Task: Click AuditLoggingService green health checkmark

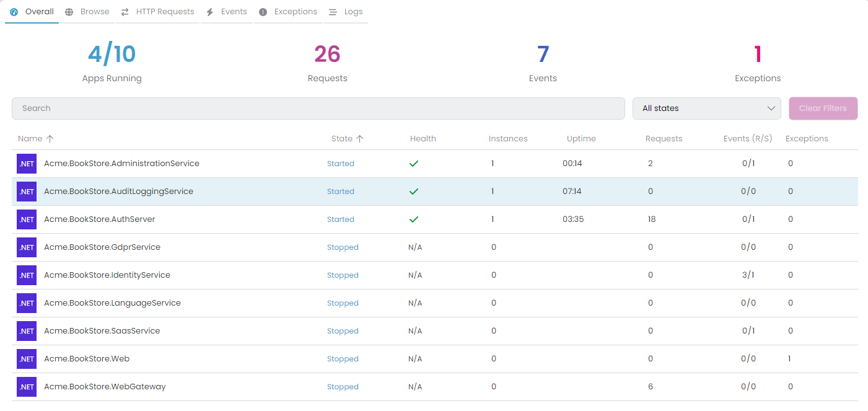Action: click(414, 192)
